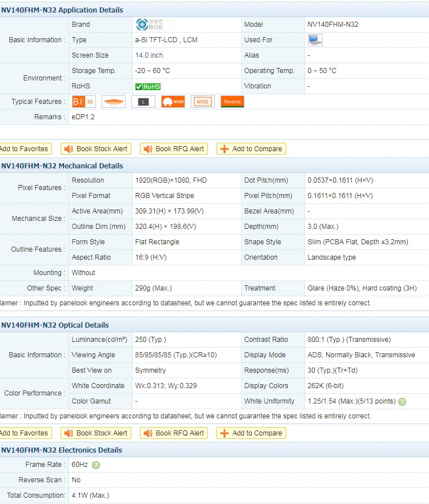This screenshot has height=504, width=429.
Task: Click the BOE brand logo
Action: coord(150,25)
